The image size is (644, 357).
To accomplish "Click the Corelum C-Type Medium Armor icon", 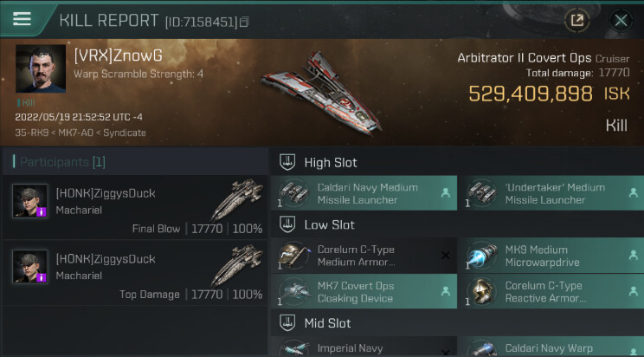I will tap(293, 256).
